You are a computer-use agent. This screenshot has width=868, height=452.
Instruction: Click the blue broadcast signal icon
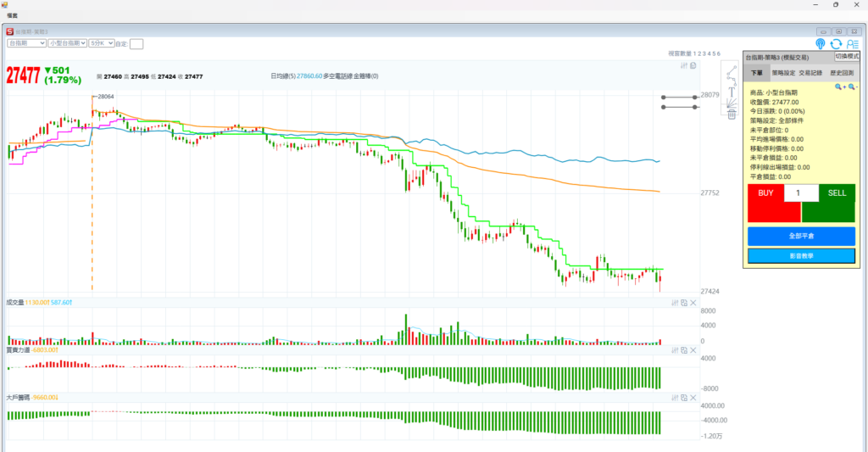pyautogui.click(x=821, y=43)
